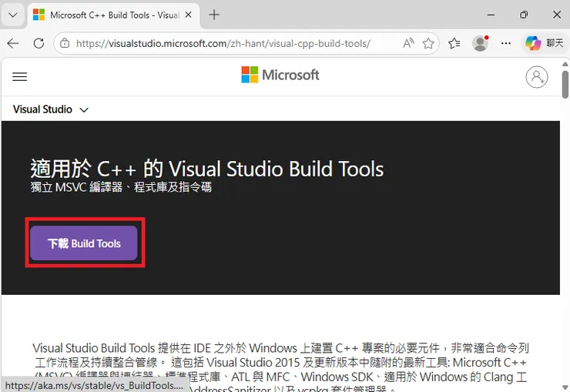Close the Microsoft C++ Build Tools tab
The width and height of the screenshot is (570, 392).
click(x=188, y=15)
